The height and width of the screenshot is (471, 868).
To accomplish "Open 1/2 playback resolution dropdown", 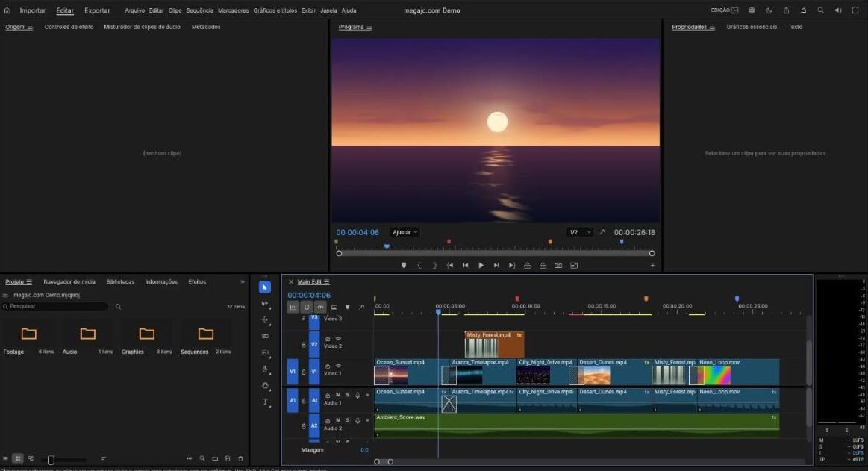I will [580, 232].
